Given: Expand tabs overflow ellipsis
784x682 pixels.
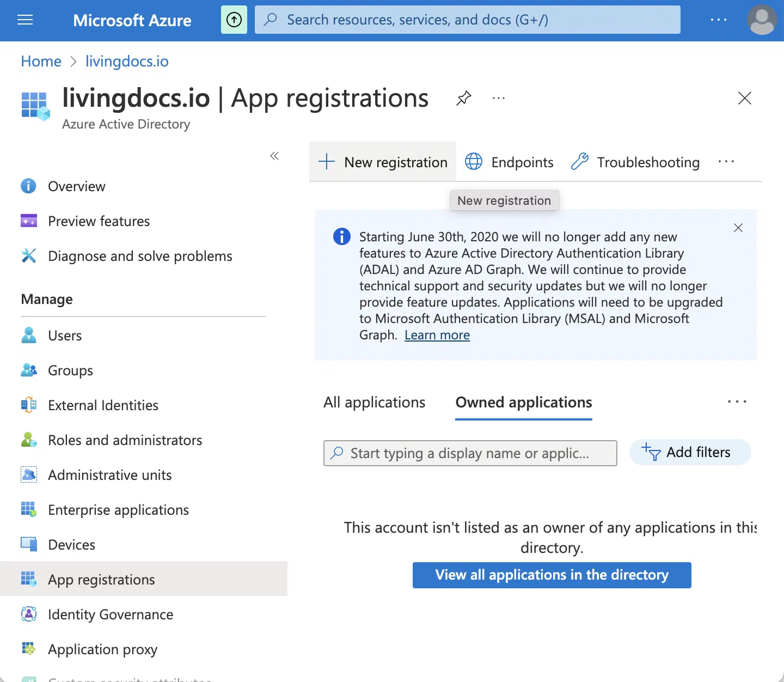Looking at the screenshot, I should pyautogui.click(x=737, y=402).
